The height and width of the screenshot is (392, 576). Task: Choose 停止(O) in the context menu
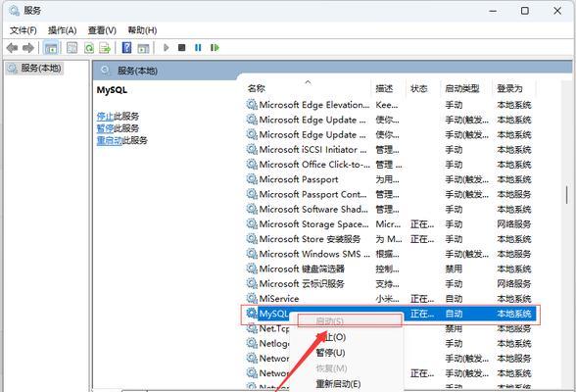point(347,337)
